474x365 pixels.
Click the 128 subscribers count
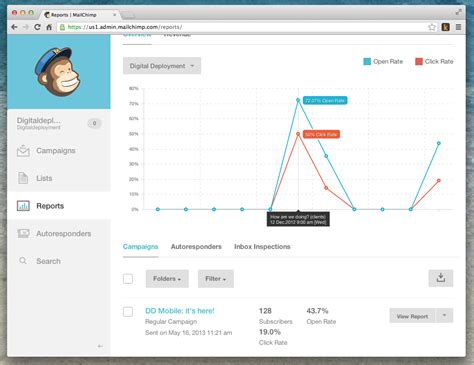pos(265,311)
